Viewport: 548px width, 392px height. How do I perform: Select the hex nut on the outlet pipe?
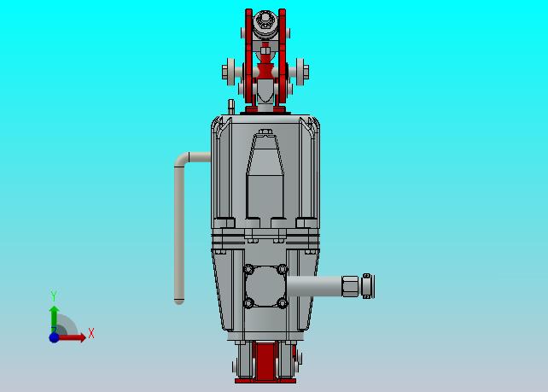pyautogui.click(x=350, y=286)
